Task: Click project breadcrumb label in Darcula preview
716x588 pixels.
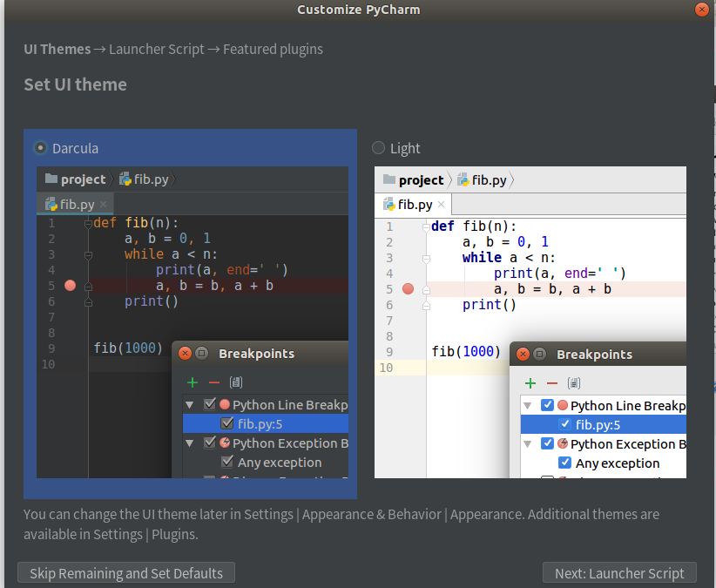Action: (x=83, y=179)
